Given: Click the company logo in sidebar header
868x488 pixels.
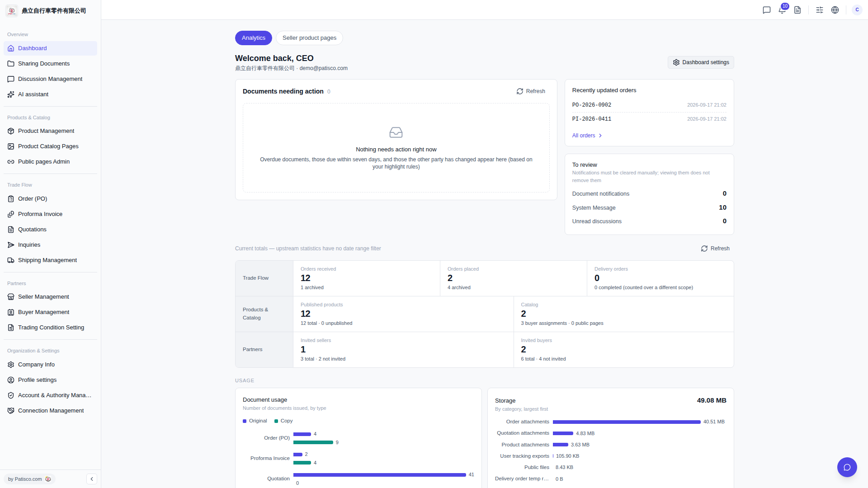Looking at the screenshot, I should click(x=12, y=10).
